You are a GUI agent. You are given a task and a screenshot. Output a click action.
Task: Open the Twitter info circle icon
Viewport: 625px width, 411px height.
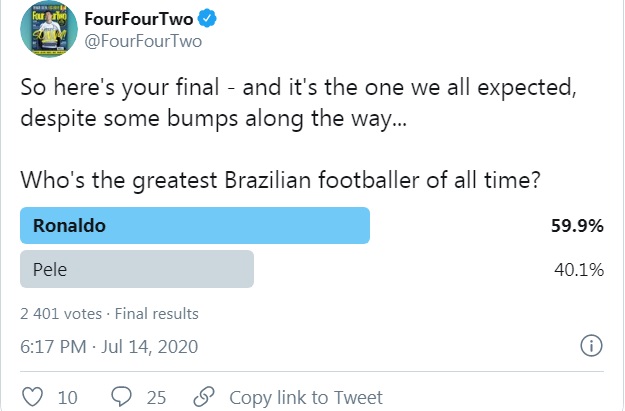591,346
